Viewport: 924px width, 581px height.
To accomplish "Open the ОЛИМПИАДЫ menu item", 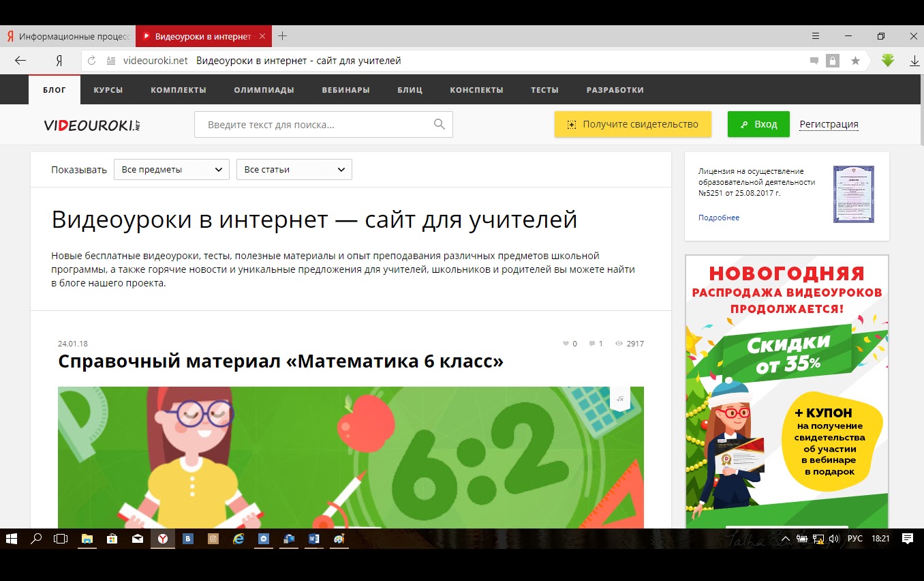I will tap(264, 89).
